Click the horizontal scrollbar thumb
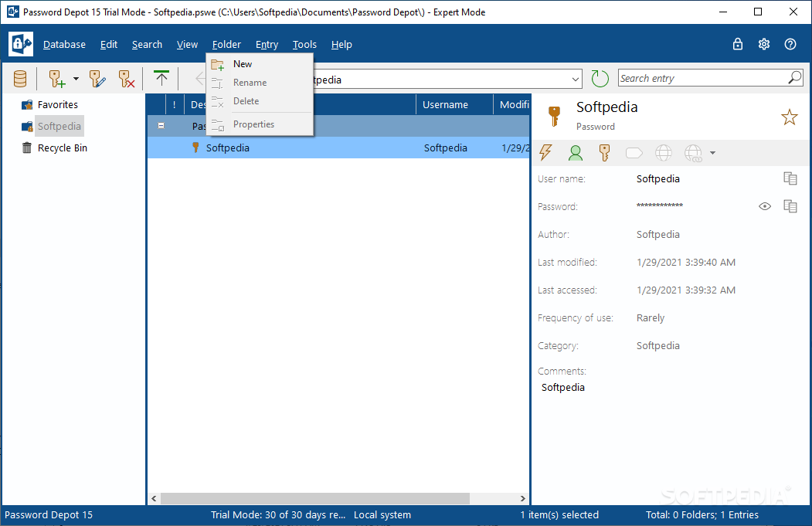 coord(315,498)
